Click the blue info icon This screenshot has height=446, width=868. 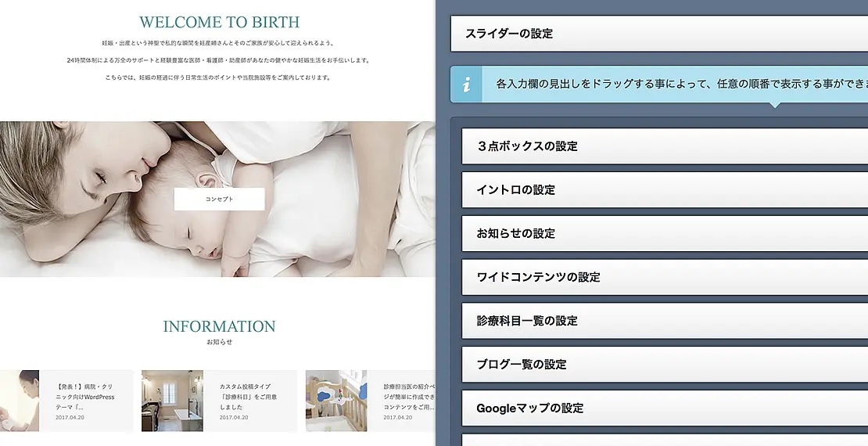click(466, 85)
